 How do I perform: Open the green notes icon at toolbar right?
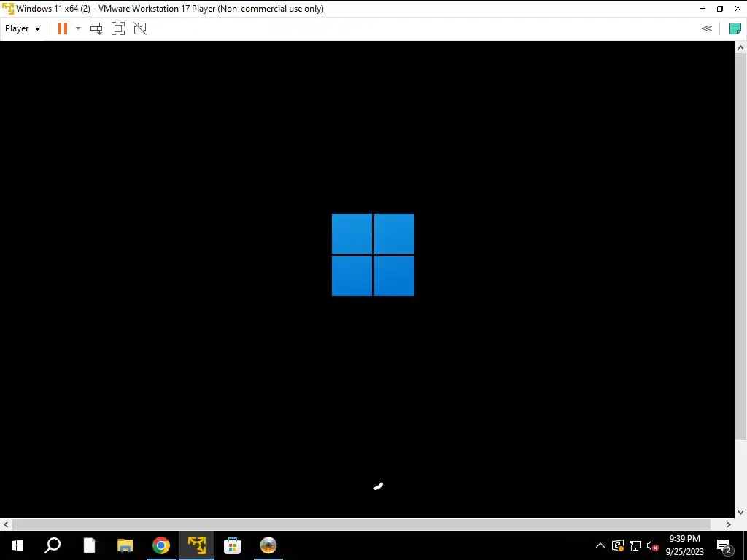[x=735, y=28]
